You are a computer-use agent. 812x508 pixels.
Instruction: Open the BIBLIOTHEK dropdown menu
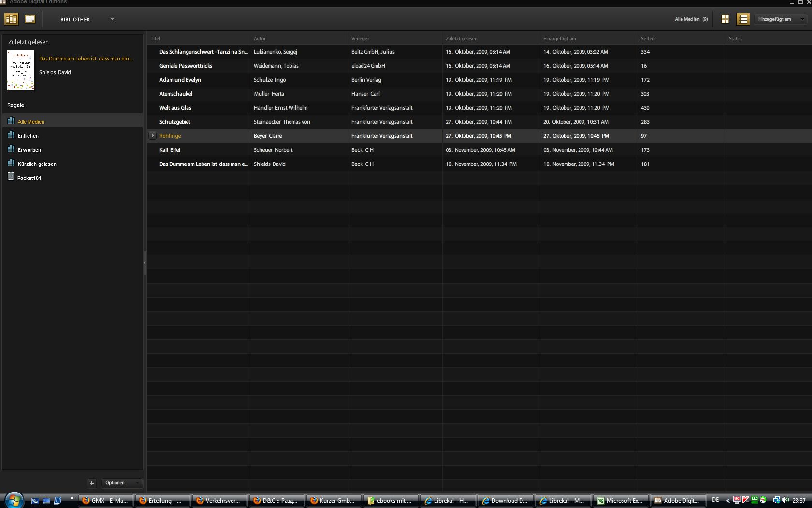[x=87, y=19]
